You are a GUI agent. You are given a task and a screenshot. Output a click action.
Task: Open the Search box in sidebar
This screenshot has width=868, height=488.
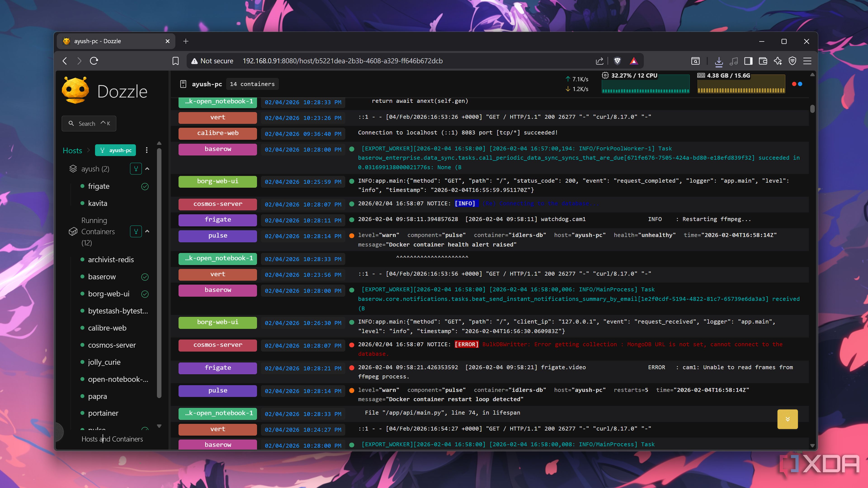[x=89, y=124]
